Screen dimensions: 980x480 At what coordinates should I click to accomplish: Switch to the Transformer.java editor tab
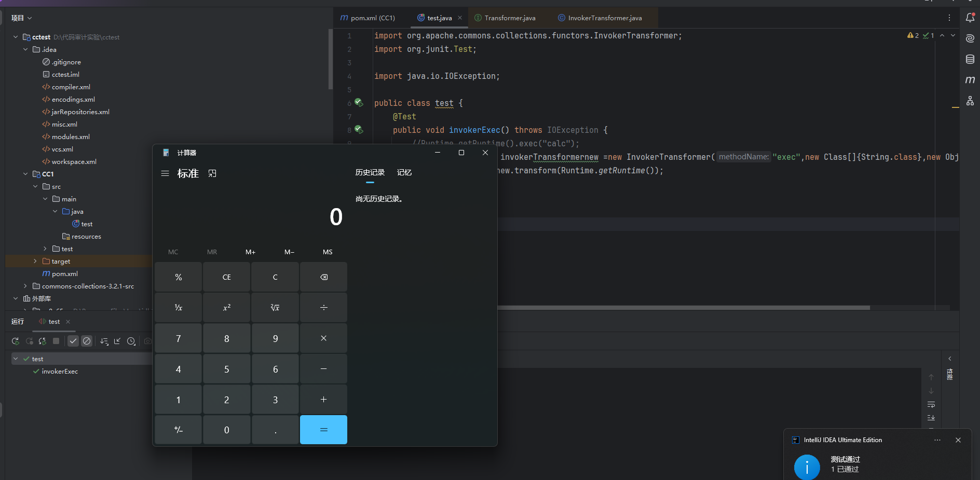point(509,18)
